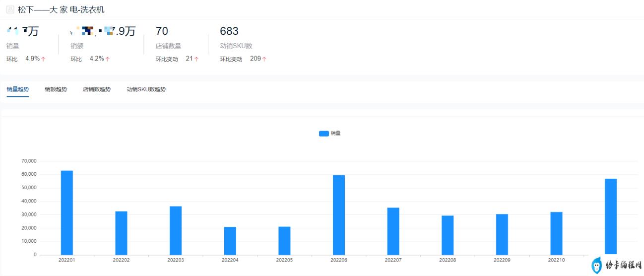Click the 202205 x-axis label
Image resolution: width=644 pixels, height=276 pixels.
(284, 260)
